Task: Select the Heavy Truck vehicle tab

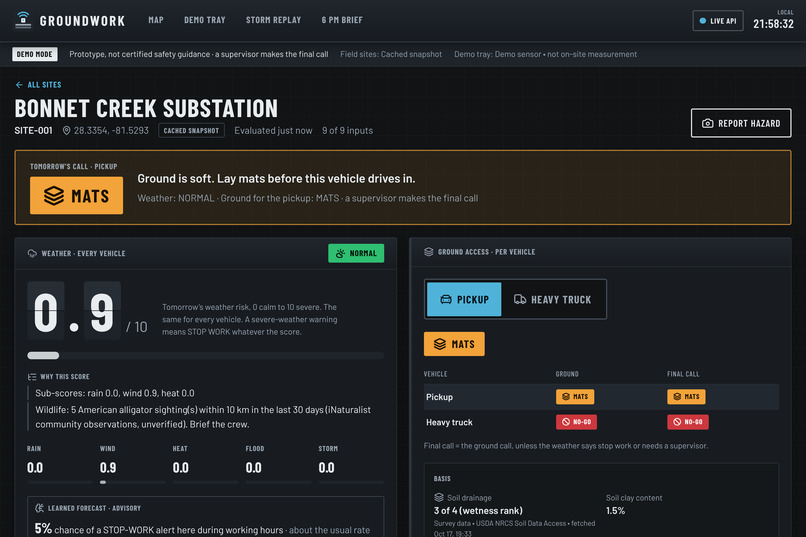Action: 553,299
